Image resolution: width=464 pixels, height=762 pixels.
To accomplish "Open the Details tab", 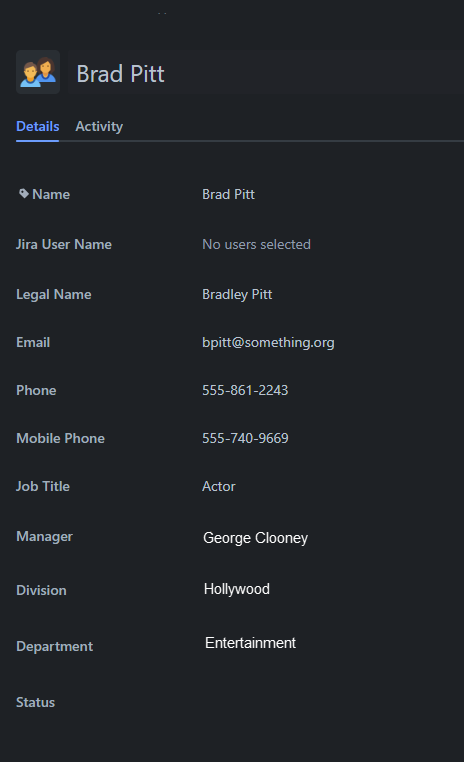I will click(37, 126).
